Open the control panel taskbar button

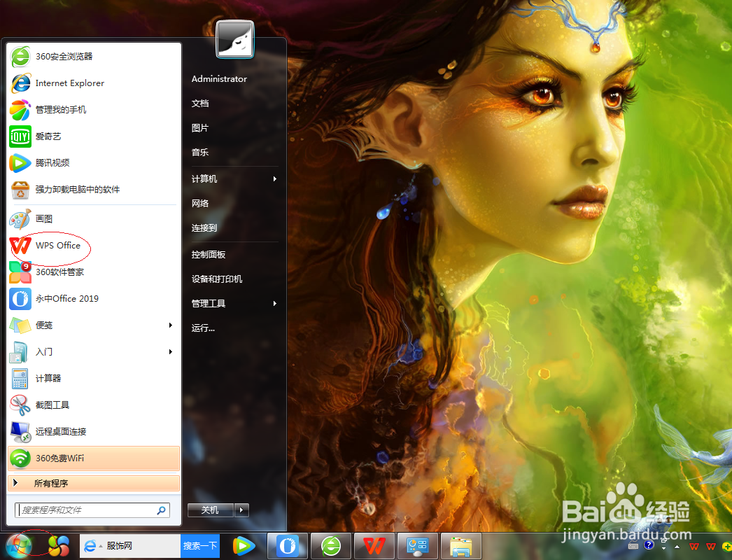tap(417, 545)
